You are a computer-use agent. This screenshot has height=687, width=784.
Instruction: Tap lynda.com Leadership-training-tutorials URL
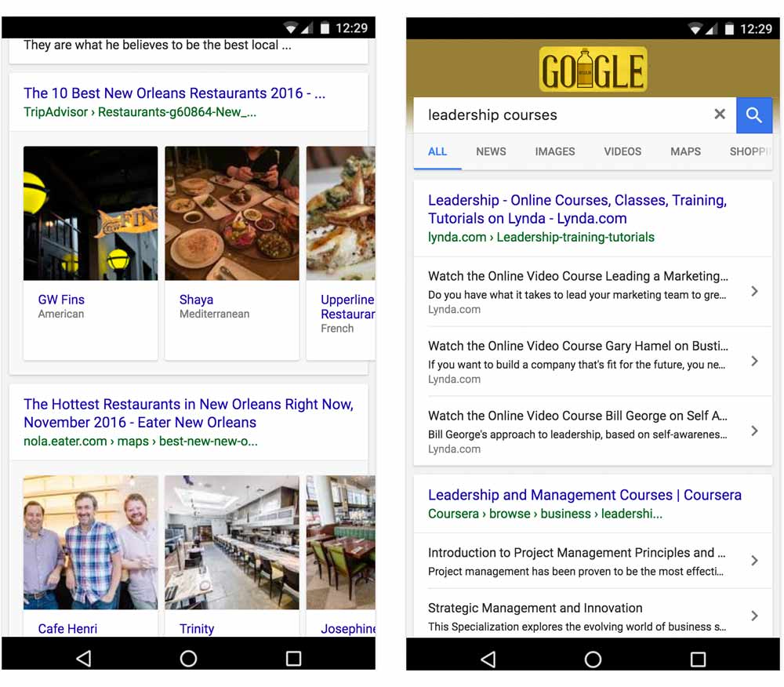[x=541, y=237]
